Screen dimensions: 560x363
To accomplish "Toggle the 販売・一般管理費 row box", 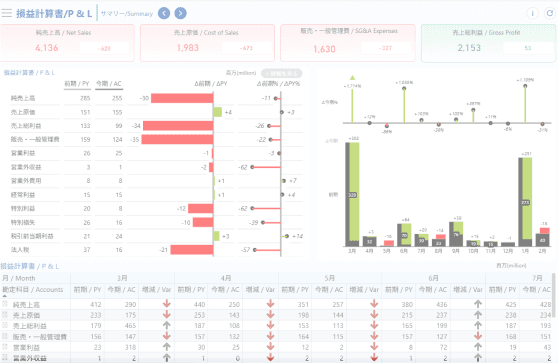I will point(5,336).
